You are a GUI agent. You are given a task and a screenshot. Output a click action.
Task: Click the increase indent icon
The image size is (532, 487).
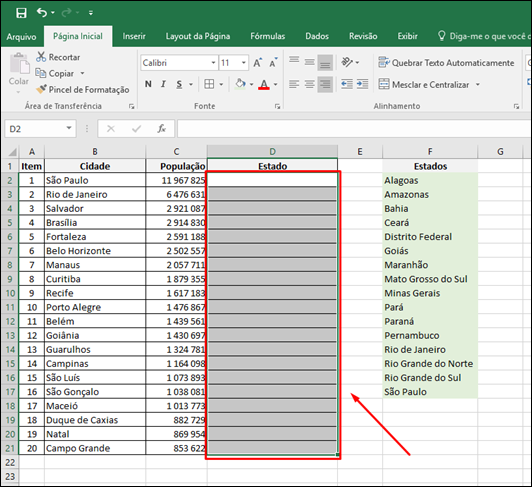[x=362, y=84]
